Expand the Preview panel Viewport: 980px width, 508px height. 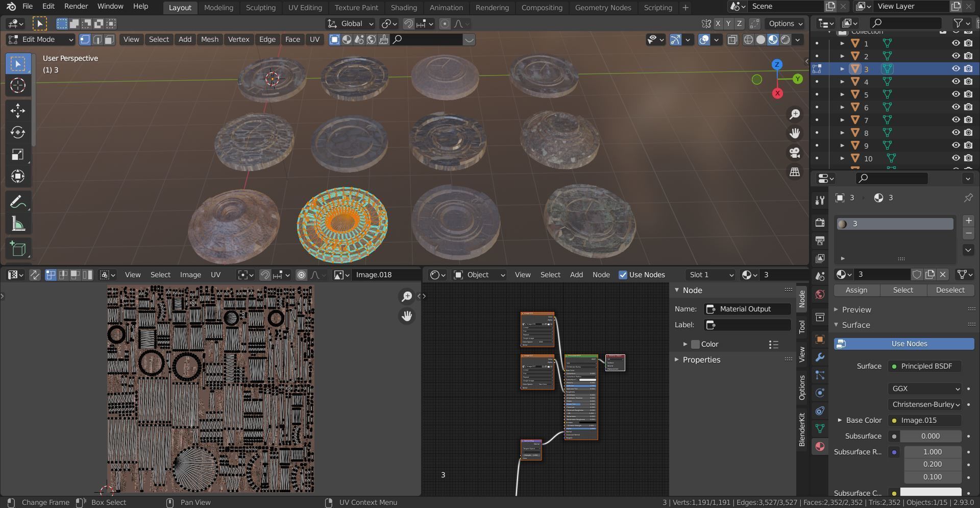pos(856,310)
